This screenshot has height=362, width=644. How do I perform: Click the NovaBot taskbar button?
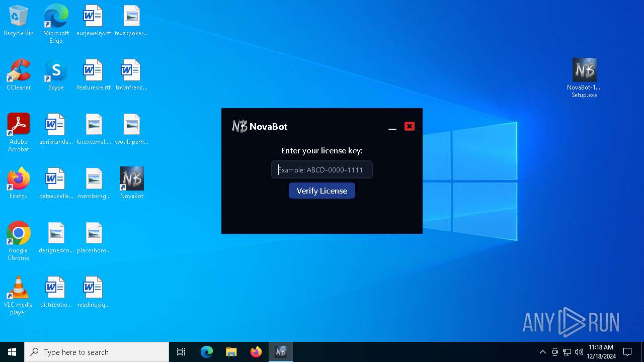[x=281, y=352]
